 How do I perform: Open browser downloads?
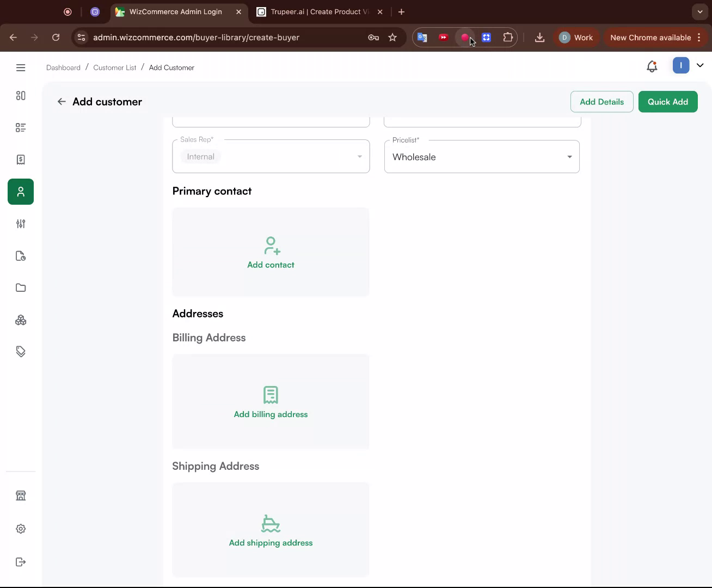[539, 38]
